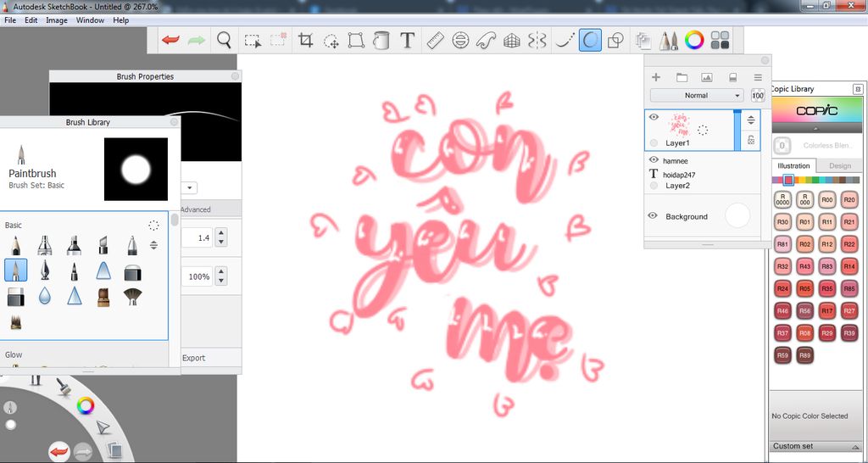This screenshot has width=868, height=463.
Task: Open the Image menu
Action: point(57,20)
